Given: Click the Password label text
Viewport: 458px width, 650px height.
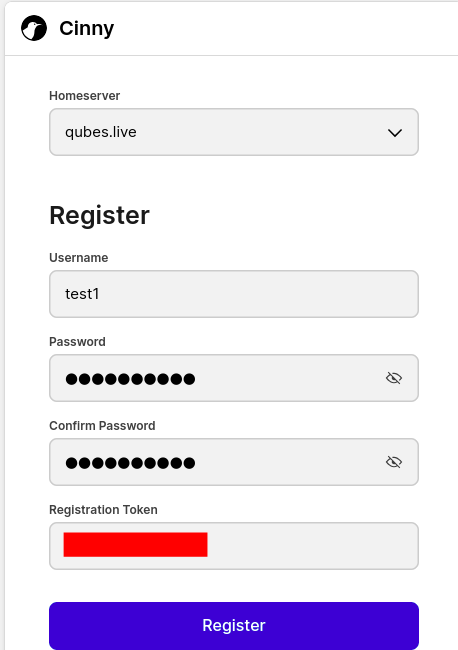Looking at the screenshot, I should (78, 342).
